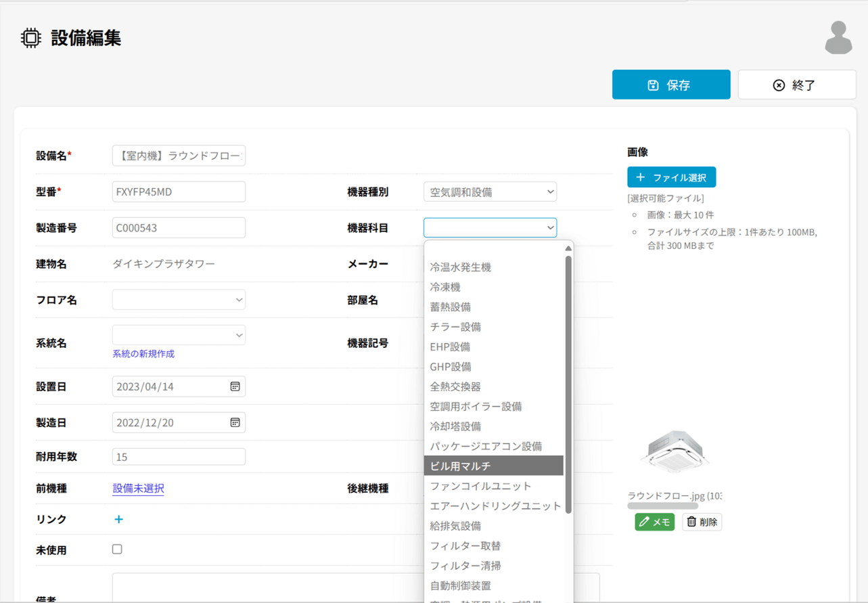Expand the 機器種別 dropdown
The width and height of the screenshot is (868, 603).
pyautogui.click(x=490, y=192)
